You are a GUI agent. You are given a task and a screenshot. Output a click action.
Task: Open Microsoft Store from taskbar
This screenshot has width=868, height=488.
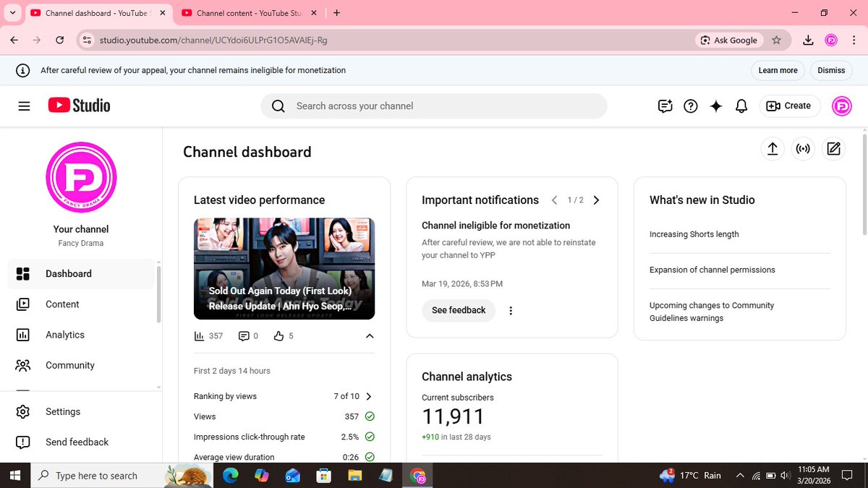pos(323,476)
